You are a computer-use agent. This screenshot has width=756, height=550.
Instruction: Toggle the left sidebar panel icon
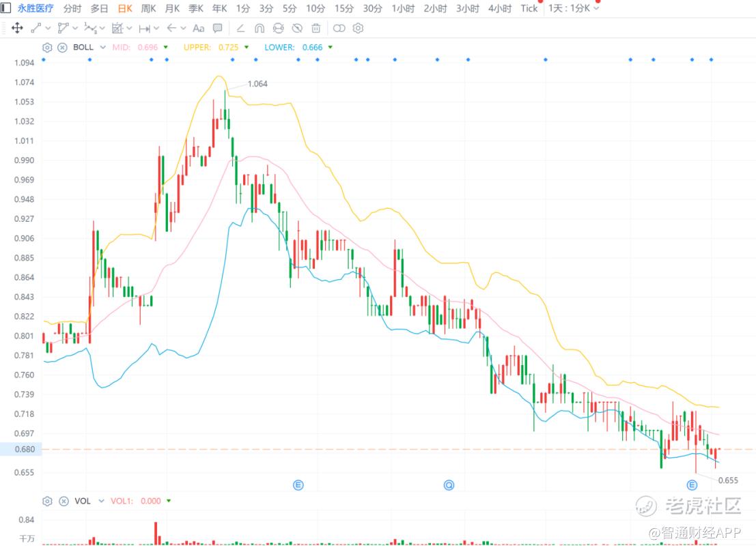coord(5,8)
